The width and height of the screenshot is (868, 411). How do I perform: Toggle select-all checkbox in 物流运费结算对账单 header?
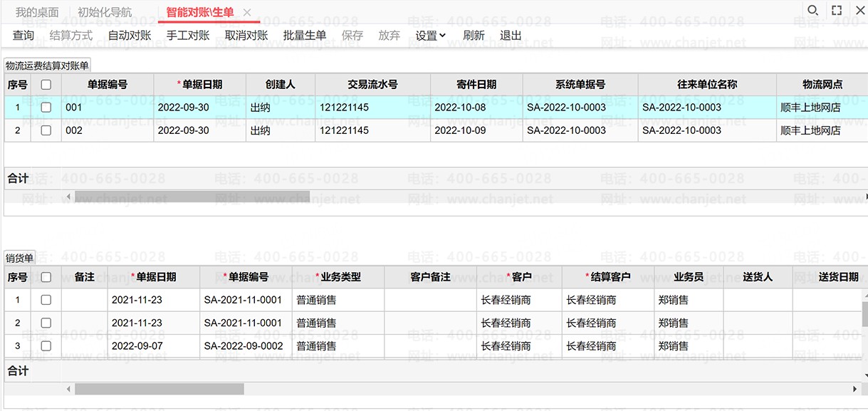pos(46,84)
